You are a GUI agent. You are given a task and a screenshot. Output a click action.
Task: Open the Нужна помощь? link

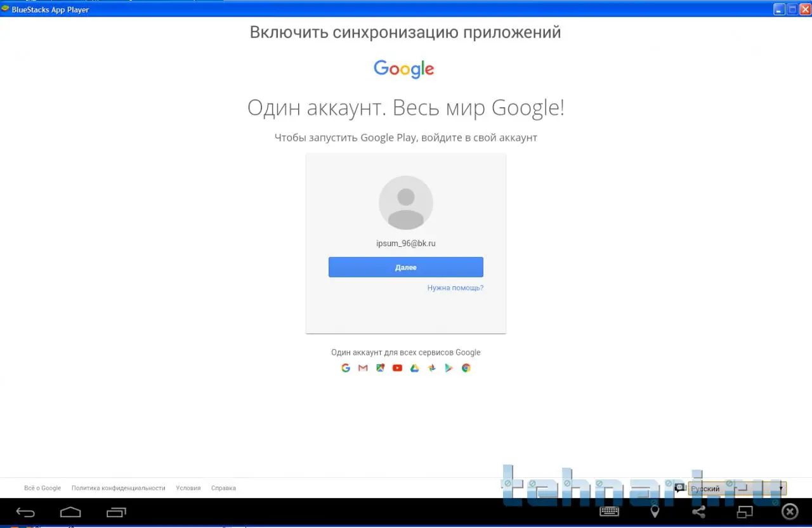tap(455, 288)
